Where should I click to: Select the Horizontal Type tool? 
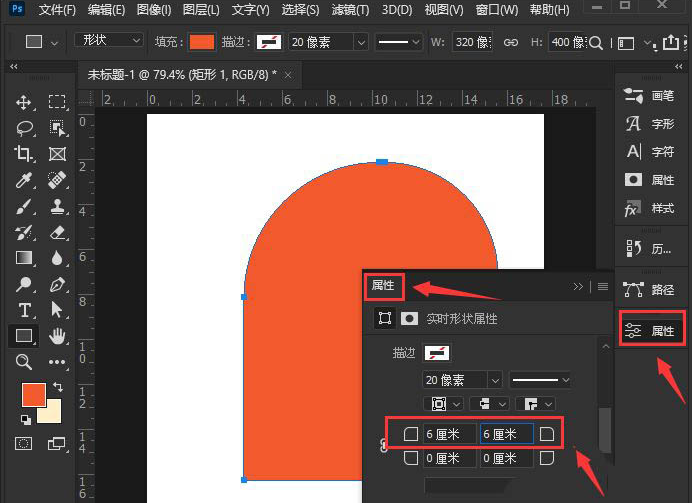tap(24, 309)
